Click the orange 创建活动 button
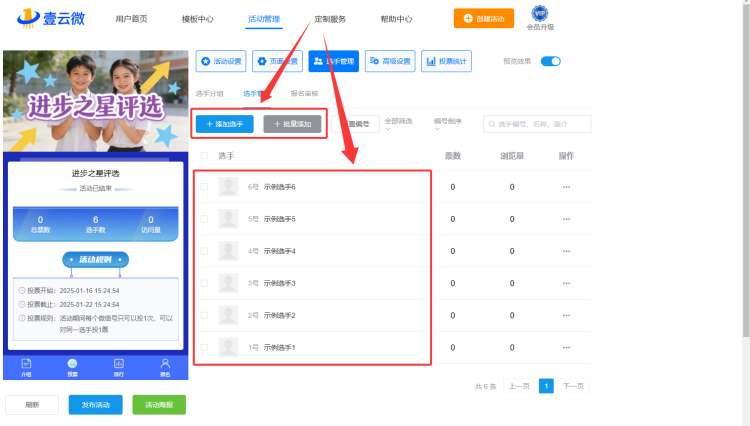 [x=484, y=18]
